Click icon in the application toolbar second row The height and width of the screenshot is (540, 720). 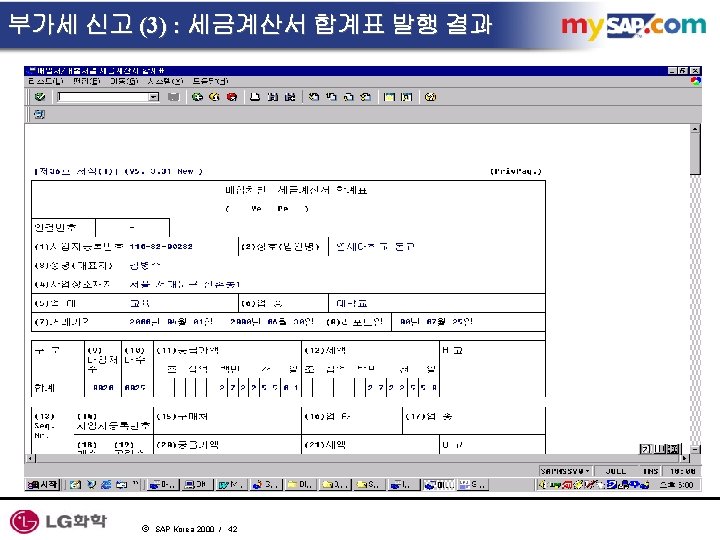[39, 114]
